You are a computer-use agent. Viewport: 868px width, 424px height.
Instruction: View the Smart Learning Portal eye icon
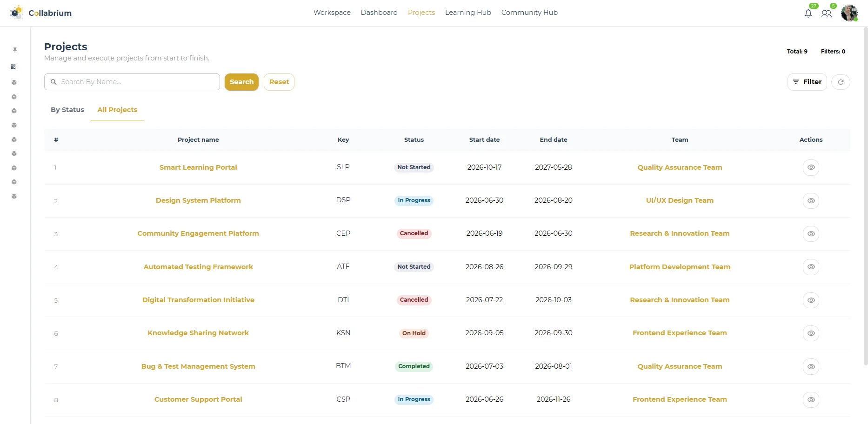click(811, 167)
